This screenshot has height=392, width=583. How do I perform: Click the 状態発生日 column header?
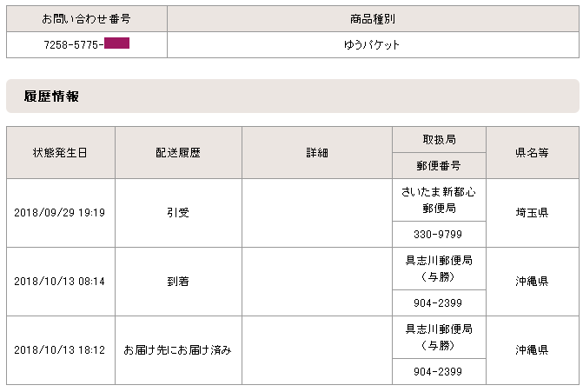pyautogui.click(x=61, y=152)
